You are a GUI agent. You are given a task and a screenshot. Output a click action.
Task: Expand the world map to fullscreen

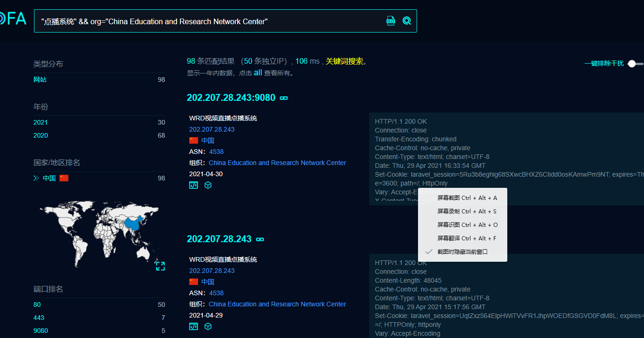160,266
